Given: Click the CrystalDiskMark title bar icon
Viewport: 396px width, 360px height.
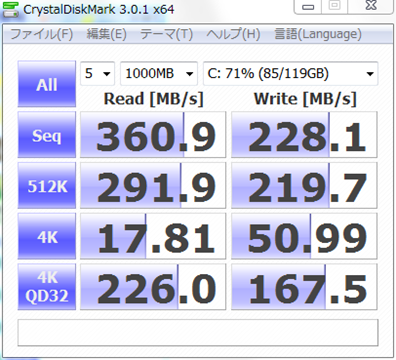Looking at the screenshot, I should [10, 9].
